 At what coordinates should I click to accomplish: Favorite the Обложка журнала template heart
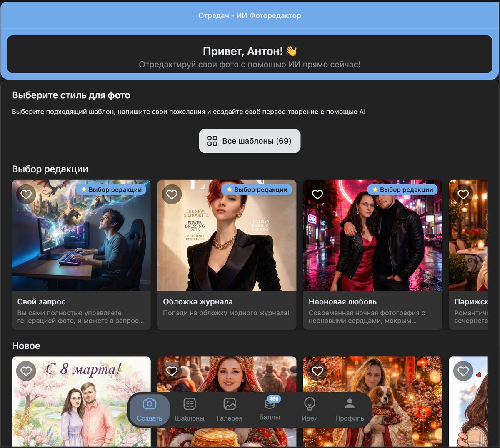[172, 194]
